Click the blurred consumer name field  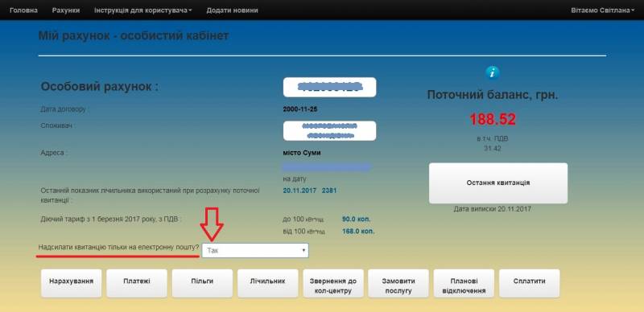pyautogui.click(x=330, y=131)
